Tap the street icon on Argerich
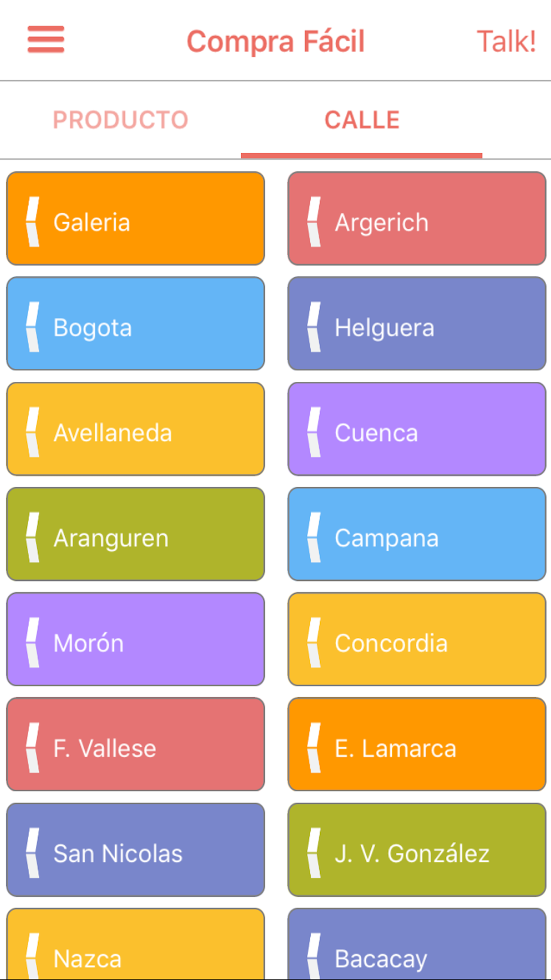Screen dimensions: 551x980 314,222
